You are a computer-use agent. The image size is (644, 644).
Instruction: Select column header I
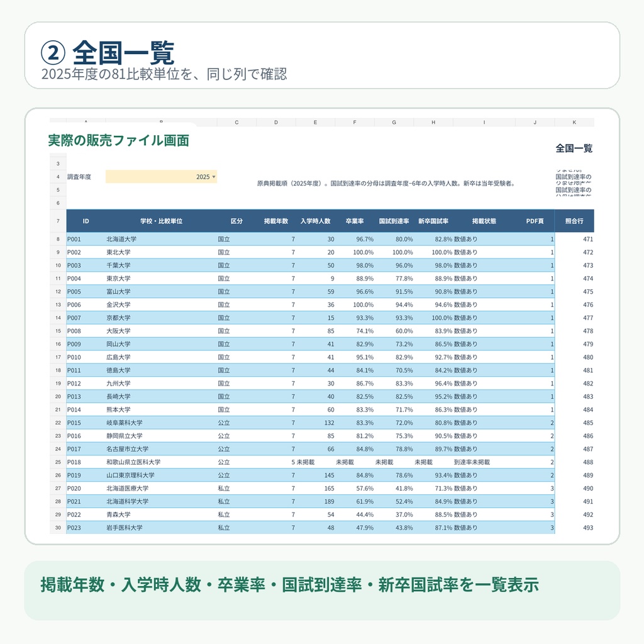(x=484, y=123)
